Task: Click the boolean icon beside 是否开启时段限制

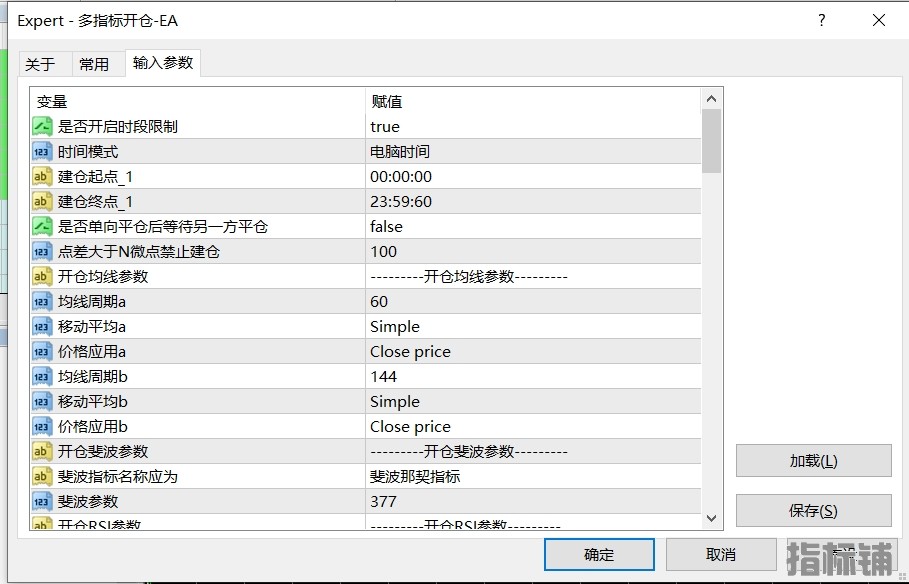Action: pos(42,127)
